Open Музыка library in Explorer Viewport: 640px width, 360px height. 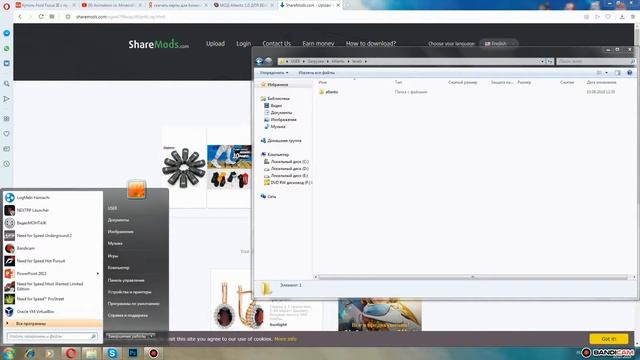pos(278,127)
